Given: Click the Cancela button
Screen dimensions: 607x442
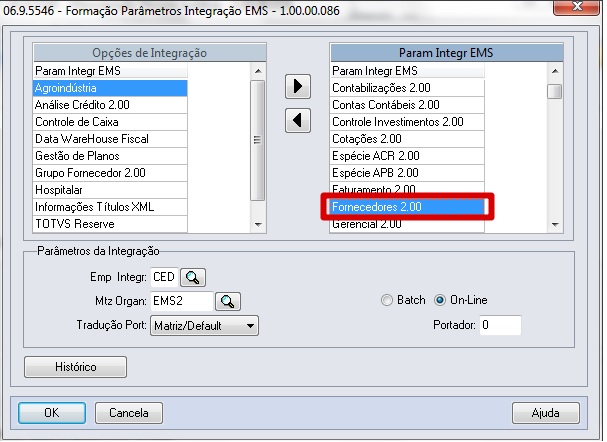Looking at the screenshot, I should [x=129, y=413].
